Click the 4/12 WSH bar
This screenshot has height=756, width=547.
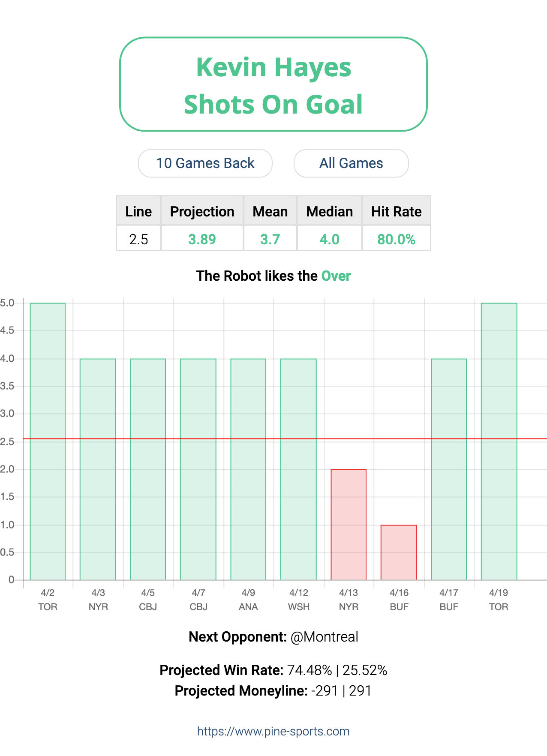click(298, 469)
